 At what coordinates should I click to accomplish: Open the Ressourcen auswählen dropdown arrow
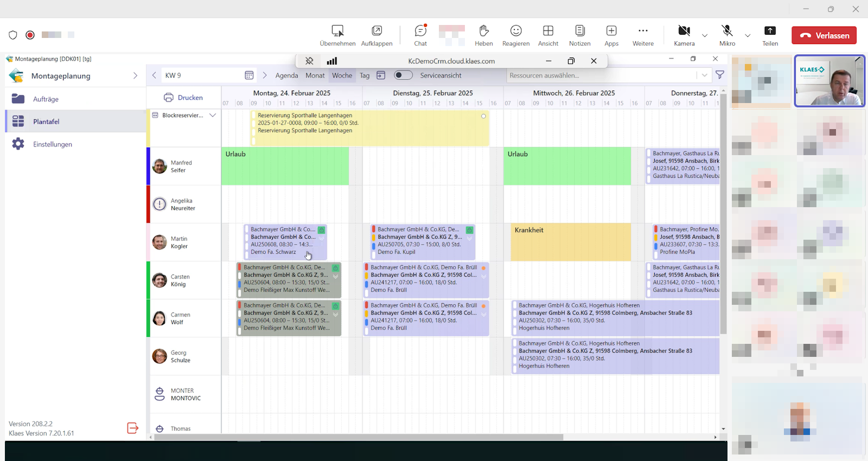click(x=704, y=75)
